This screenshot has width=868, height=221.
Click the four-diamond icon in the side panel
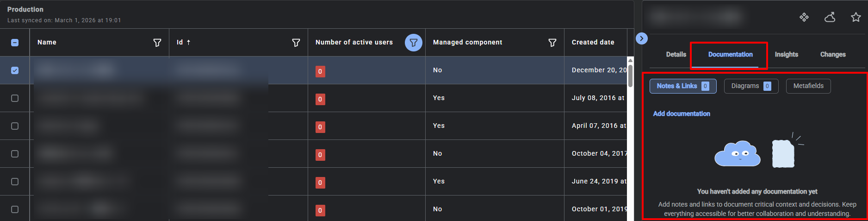[x=804, y=17]
